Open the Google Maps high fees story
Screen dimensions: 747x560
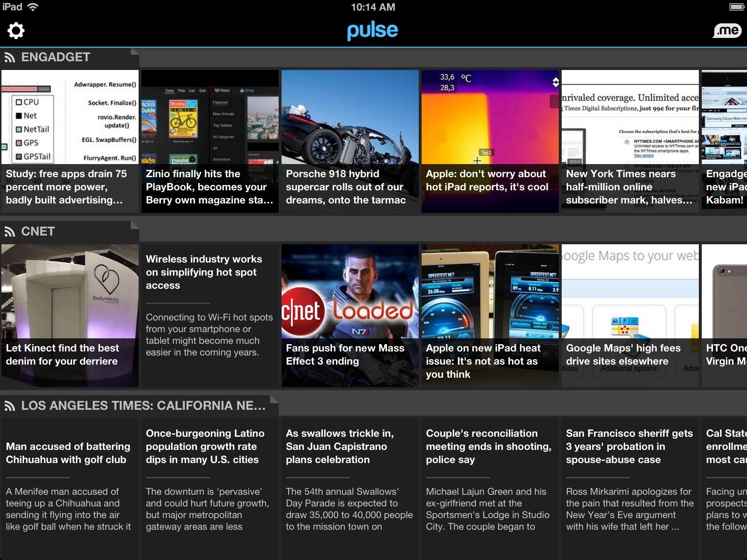(x=630, y=316)
